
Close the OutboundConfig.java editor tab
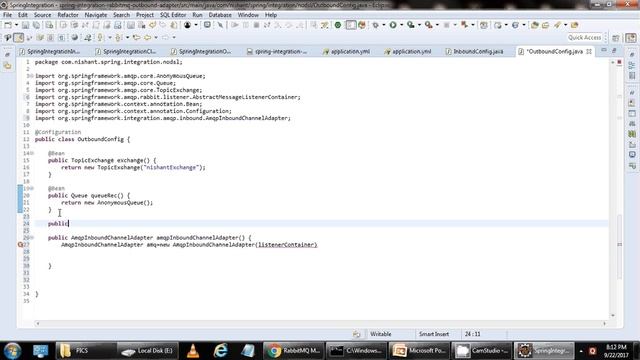(x=589, y=51)
